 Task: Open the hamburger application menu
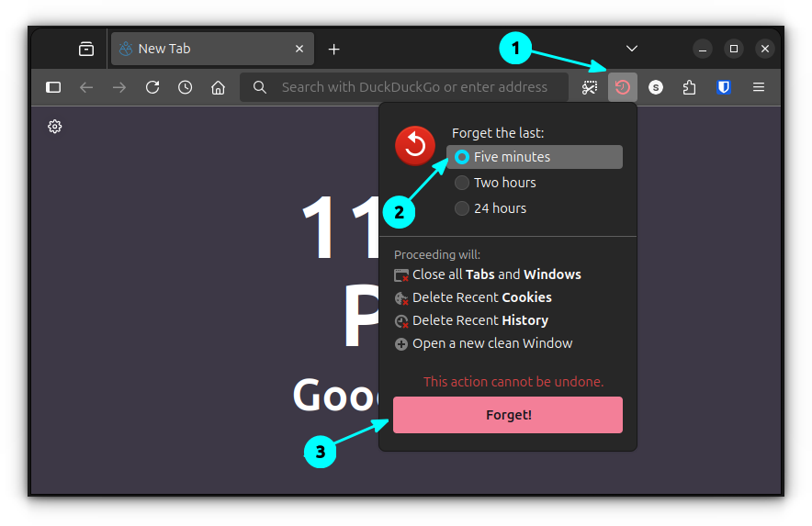pos(759,87)
